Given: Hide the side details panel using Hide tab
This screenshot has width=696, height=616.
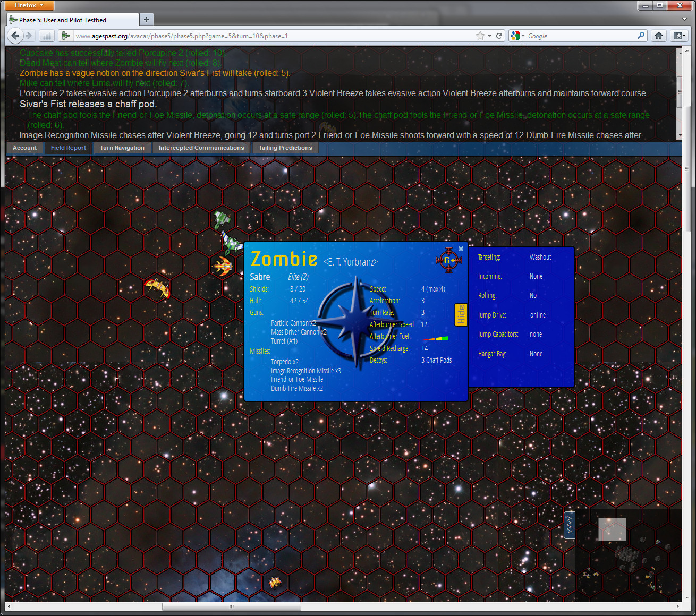Looking at the screenshot, I should [x=461, y=315].
